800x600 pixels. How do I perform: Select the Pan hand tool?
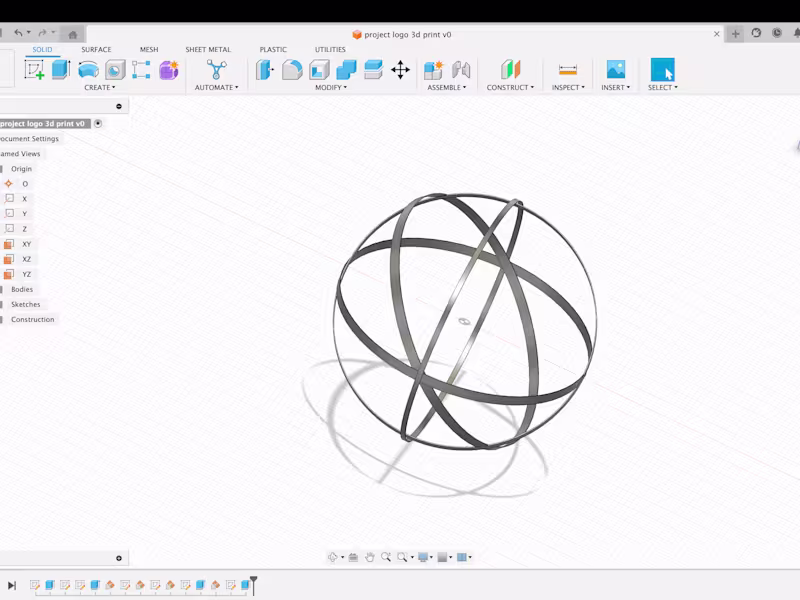pos(369,557)
